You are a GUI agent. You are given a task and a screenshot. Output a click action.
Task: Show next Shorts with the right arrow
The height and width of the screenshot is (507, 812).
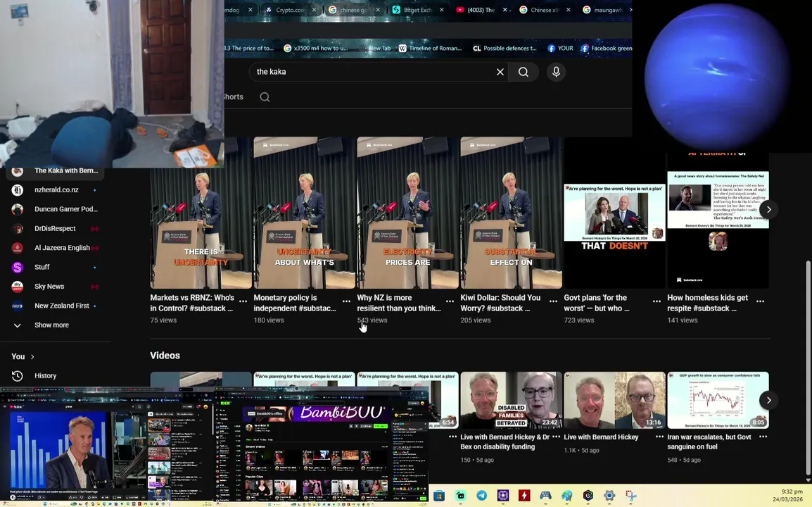click(768, 209)
